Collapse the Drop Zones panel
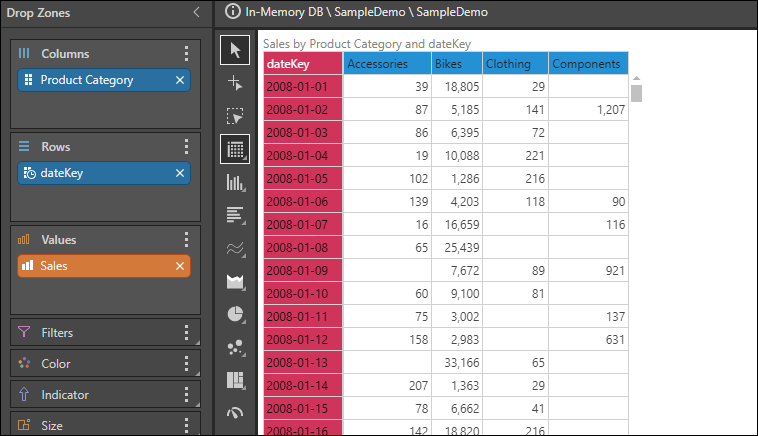Screen dimensions: 758x436 click(196, 12)
